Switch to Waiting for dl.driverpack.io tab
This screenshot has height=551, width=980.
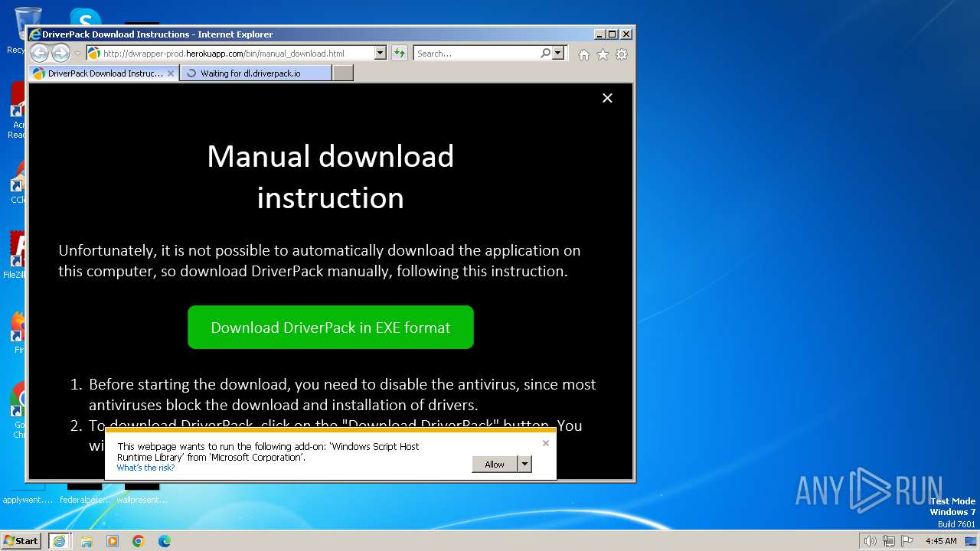[x=256, y=73]
